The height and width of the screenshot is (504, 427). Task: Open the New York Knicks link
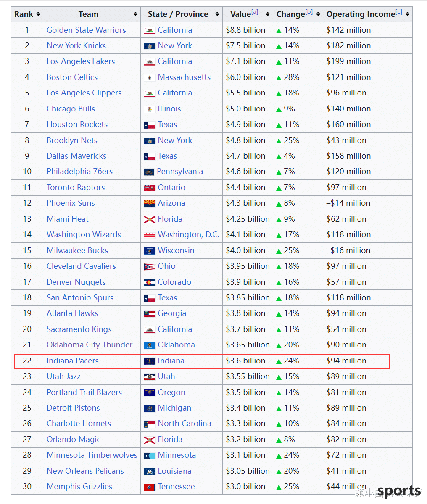76,46
